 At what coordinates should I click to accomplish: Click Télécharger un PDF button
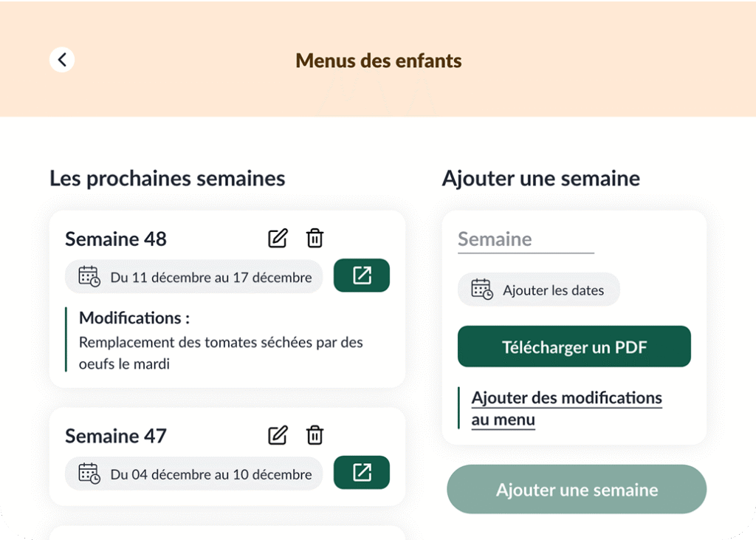574,346
